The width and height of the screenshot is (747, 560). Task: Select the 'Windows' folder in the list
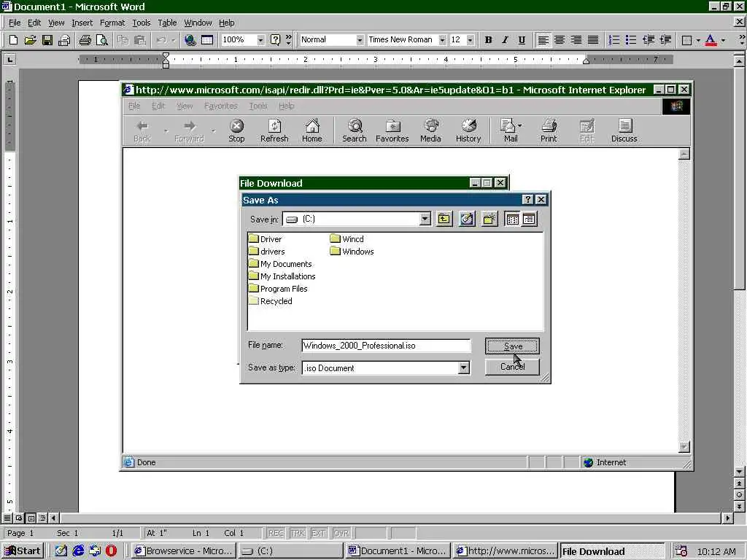tap(352, 252)
